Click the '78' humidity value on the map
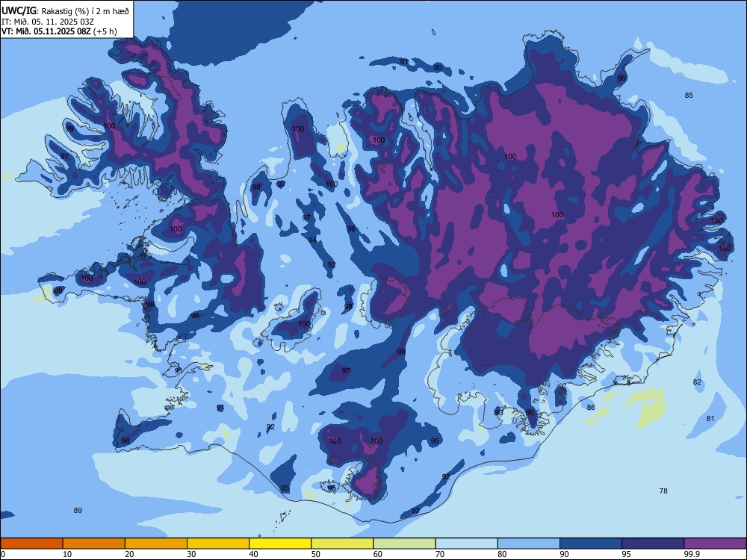 click(663, 491)
